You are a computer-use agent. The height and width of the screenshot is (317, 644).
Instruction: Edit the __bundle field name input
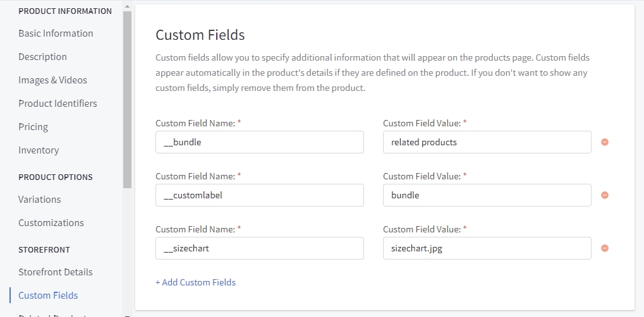259,142
